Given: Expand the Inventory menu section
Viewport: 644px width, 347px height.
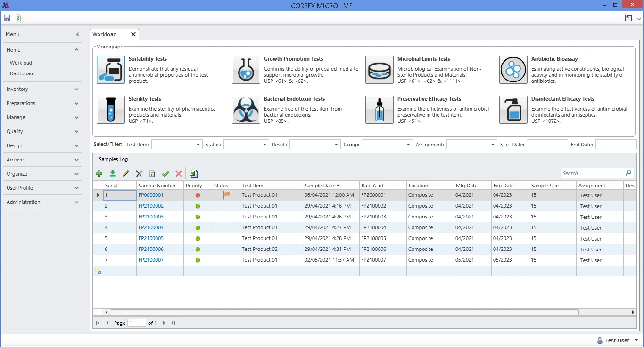Looking at the screenshot, I should tap(42, 89).
